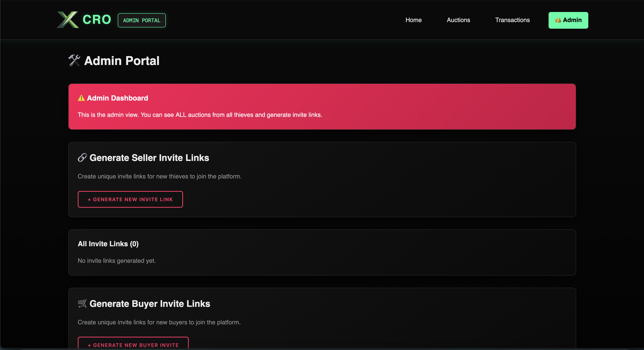Click the Admin Portal page heading
This screenshot has width=644, height=350.
click(121, 61)
